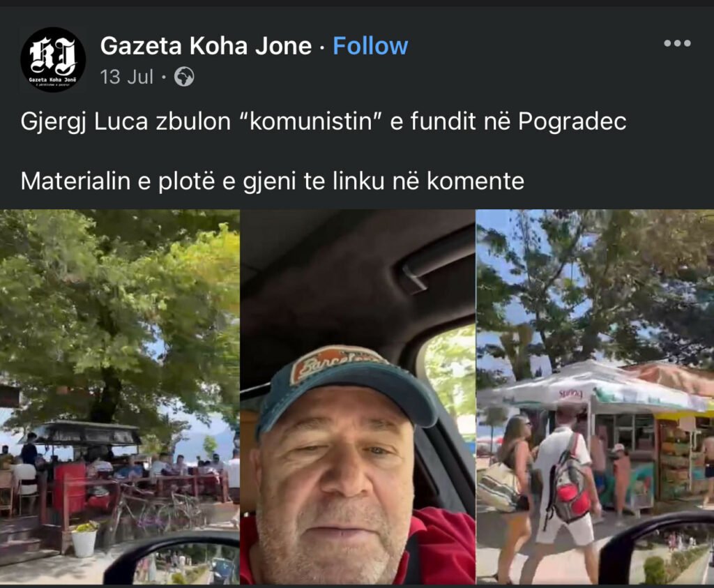
Task: Click the Gjergj Luca headline text
Action: 324,121
